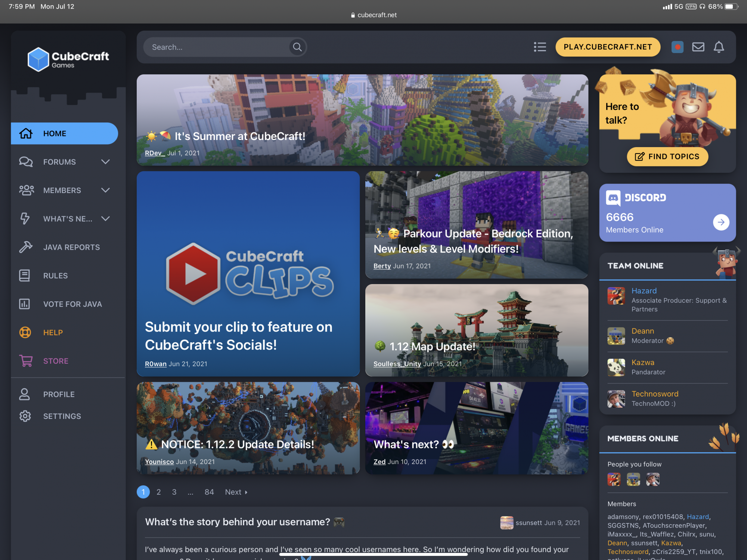The width and height of the screenshot is (747, 560).
Task: Open author link Younisco
Action: coord(159,461)
